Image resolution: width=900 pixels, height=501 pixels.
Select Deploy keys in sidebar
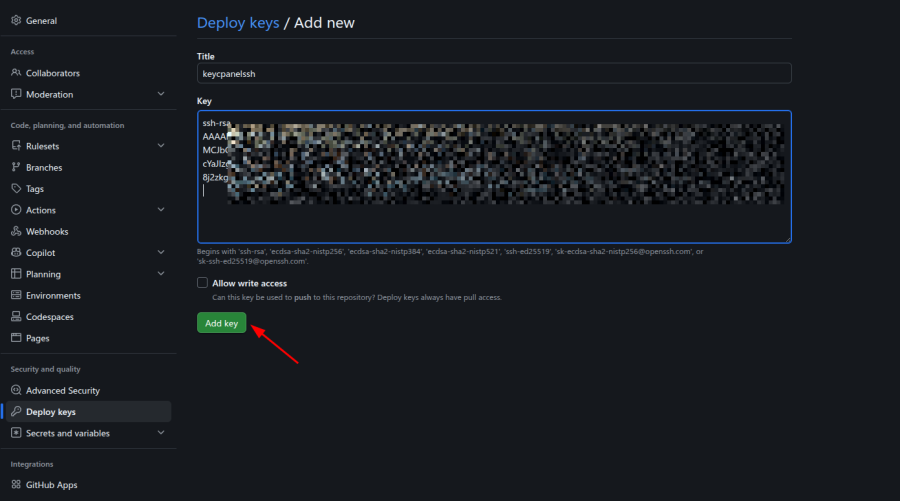coord(88,411)
